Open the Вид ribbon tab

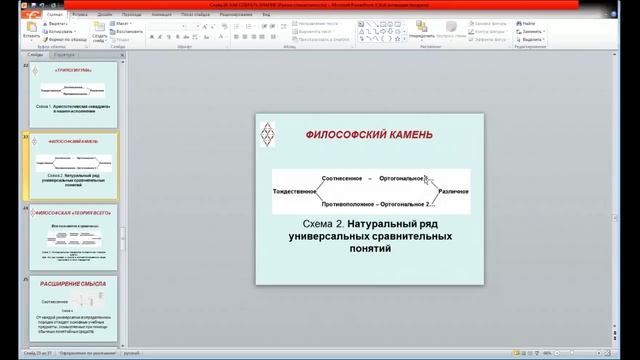click(266, 15)
